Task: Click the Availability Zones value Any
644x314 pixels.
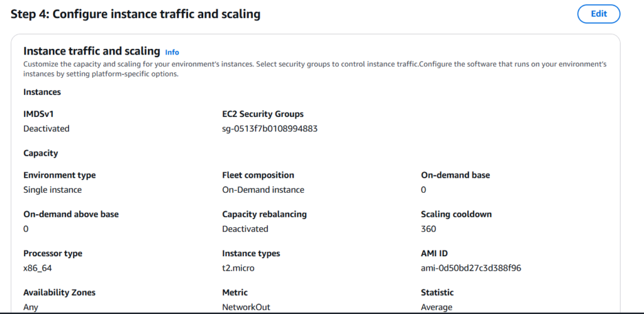Action: 31,307
